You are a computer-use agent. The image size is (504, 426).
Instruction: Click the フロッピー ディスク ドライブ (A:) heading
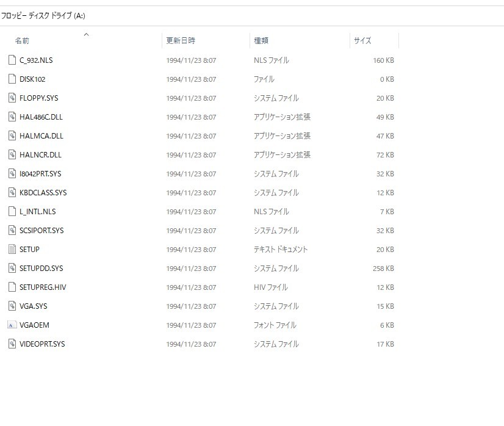43,16
